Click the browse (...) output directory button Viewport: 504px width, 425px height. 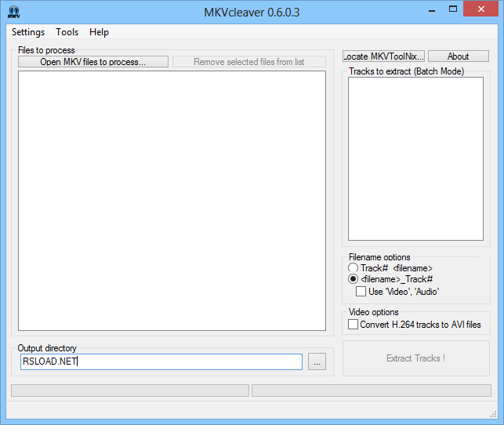pyautogui.click(x=317, y=361)
